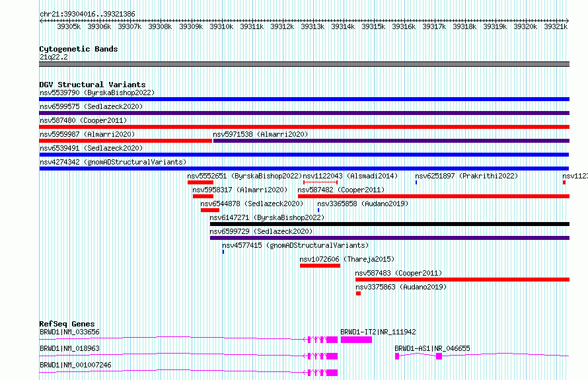Click the small blue mark below nsv6251897

pos(416,182)
